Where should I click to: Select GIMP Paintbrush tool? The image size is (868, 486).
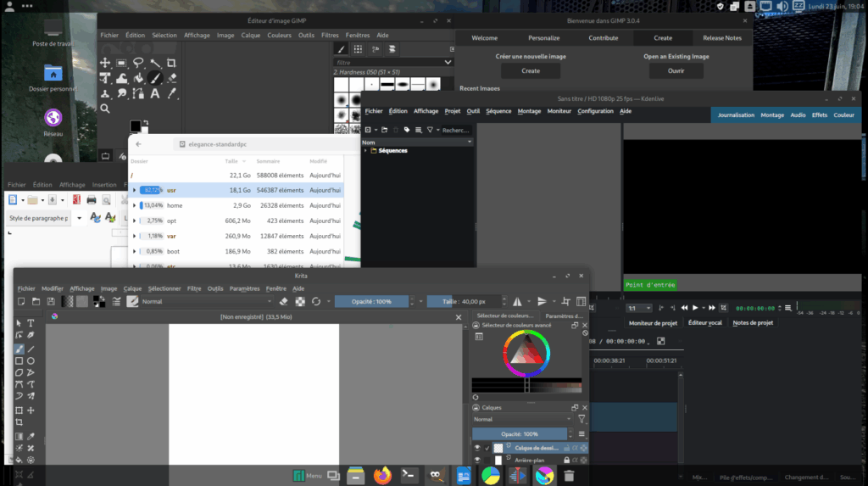(156, 78)
